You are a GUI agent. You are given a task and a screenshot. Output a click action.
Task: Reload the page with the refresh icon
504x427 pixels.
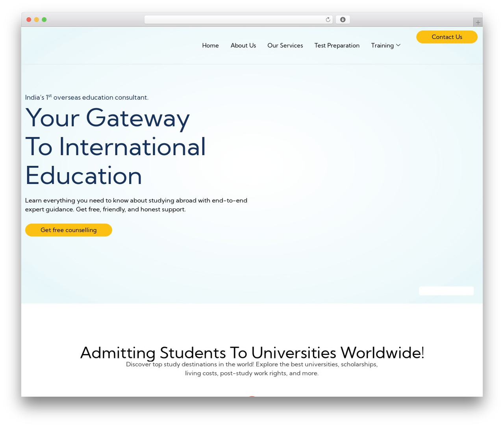point(328,20)
